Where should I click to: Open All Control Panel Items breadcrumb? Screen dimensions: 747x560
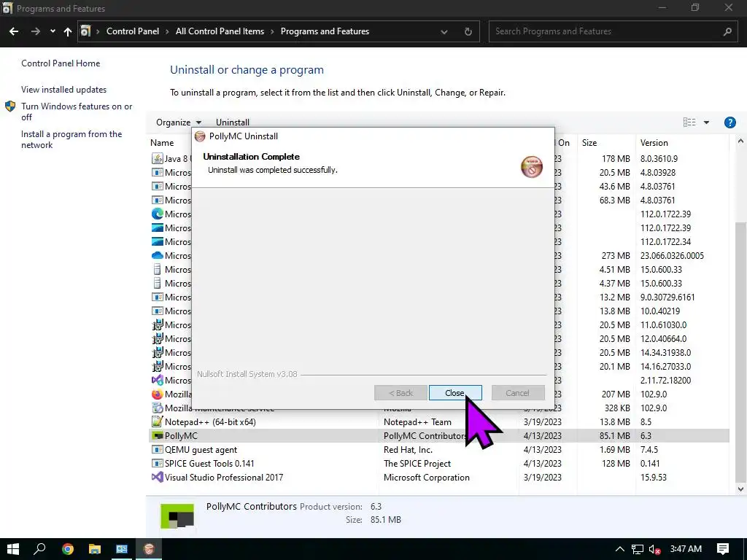coord(220,31)
